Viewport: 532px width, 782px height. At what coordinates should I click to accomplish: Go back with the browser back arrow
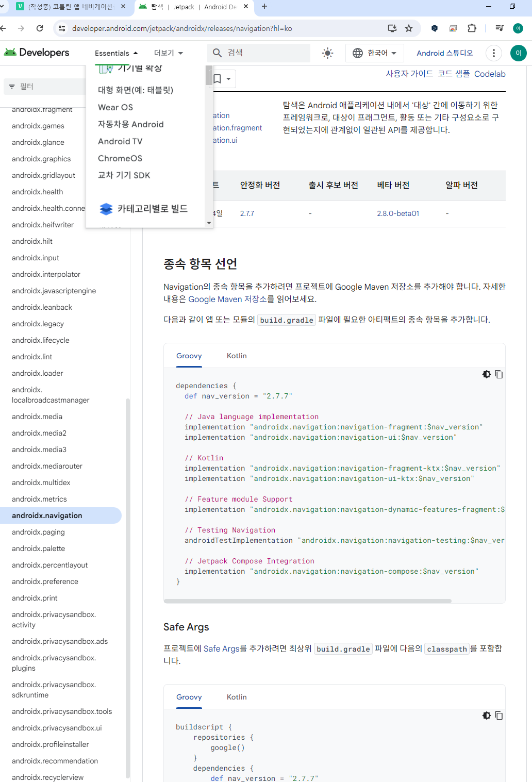[3, 28]
